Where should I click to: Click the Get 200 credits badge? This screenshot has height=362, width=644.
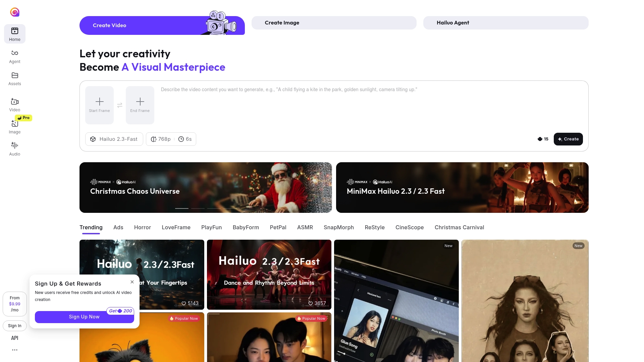[120, 311]
